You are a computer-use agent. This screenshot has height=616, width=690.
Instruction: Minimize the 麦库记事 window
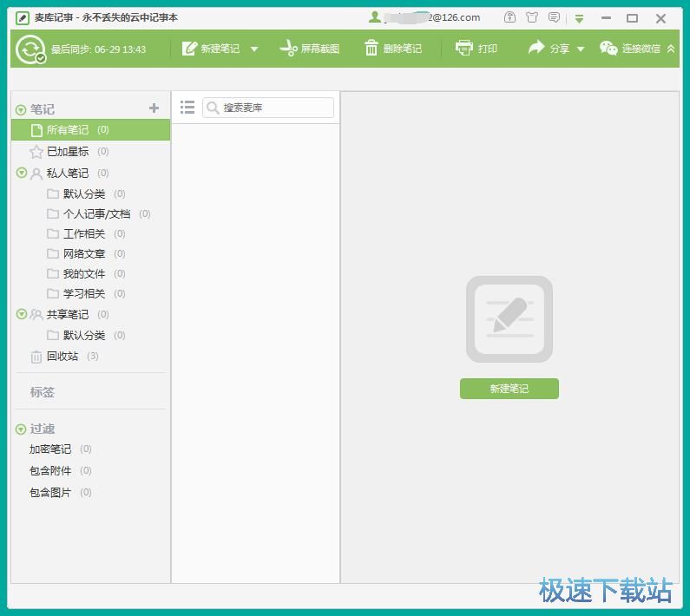point(607,18)
